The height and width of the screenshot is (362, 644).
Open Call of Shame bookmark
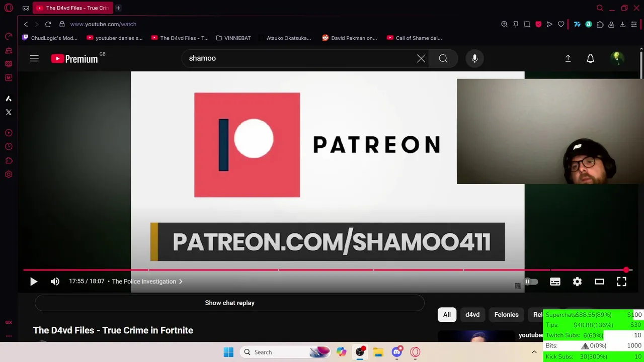(415, 38)
